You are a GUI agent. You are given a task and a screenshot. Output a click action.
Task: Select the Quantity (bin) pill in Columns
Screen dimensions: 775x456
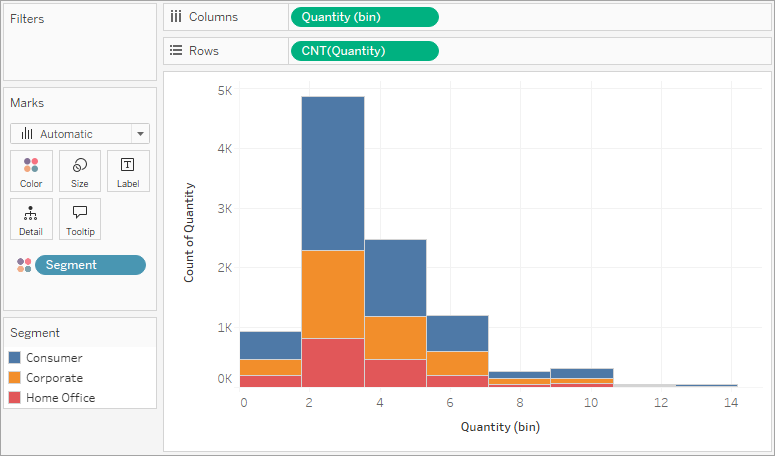click(x=365, y=17)
